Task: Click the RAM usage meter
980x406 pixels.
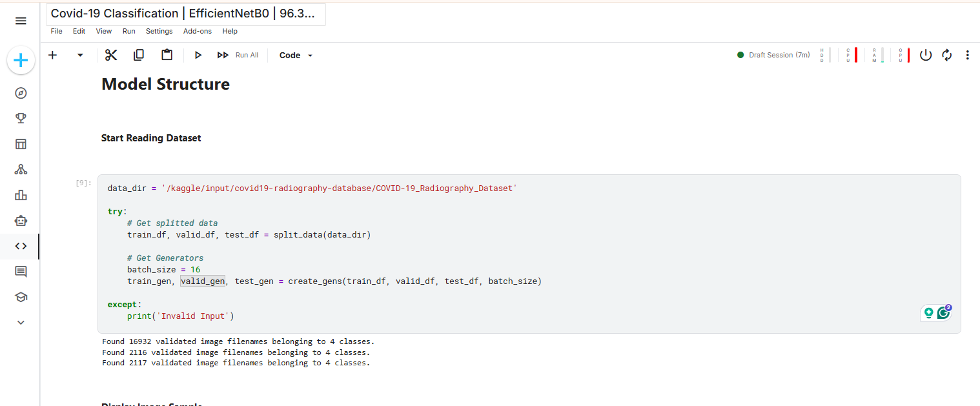Action: click(x=877, y=55)
